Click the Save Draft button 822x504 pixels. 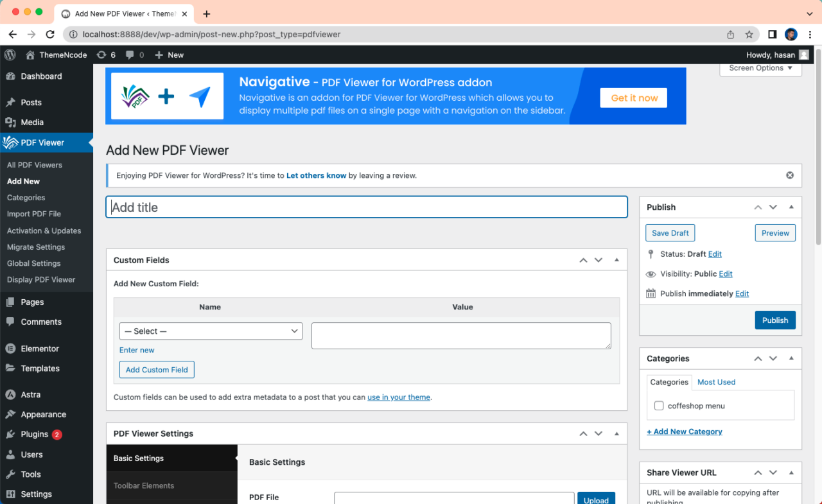click(x=670, y=233)
